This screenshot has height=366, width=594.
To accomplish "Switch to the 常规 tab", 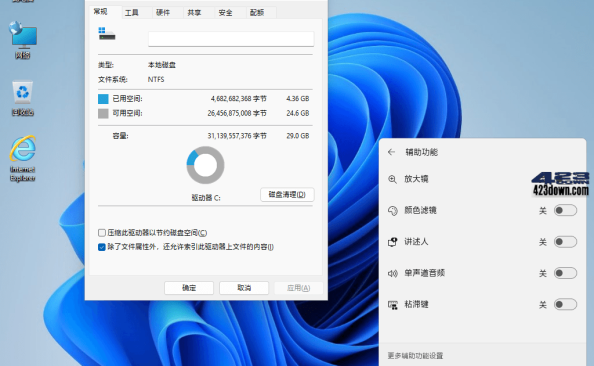I will click(x=101, y=12).
